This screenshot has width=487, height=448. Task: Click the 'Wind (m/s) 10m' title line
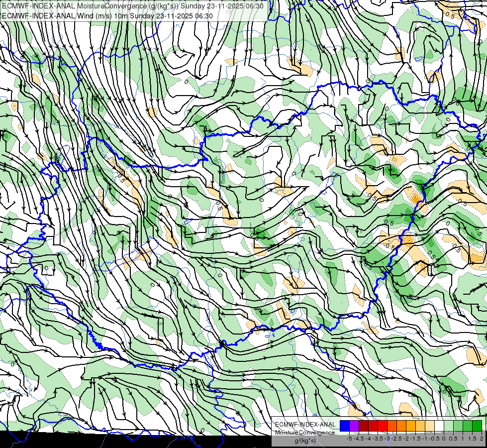click(107, 16)
